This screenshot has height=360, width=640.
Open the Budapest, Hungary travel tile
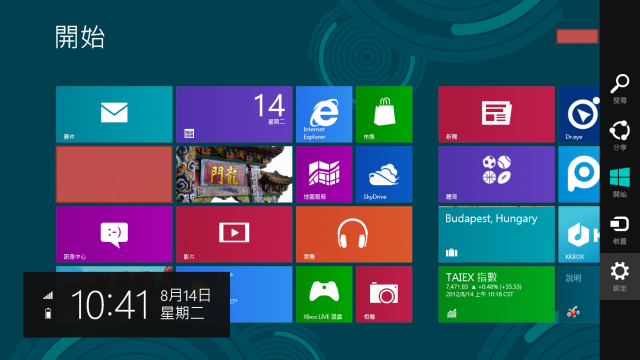496,234
